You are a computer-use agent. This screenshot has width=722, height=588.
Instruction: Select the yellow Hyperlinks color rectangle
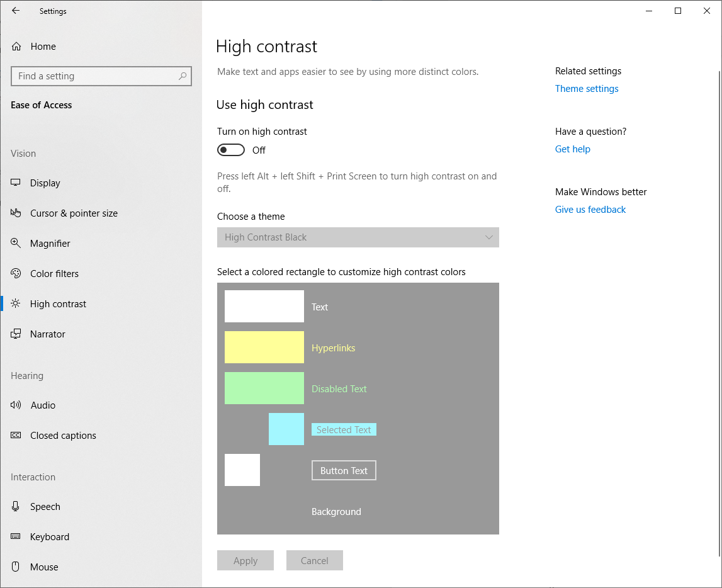click(264, 347)
